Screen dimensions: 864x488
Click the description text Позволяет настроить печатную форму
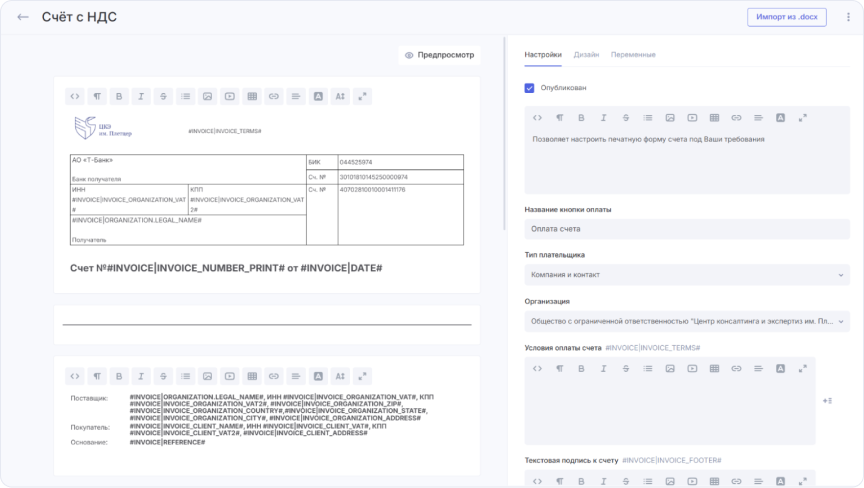point(648,139)
